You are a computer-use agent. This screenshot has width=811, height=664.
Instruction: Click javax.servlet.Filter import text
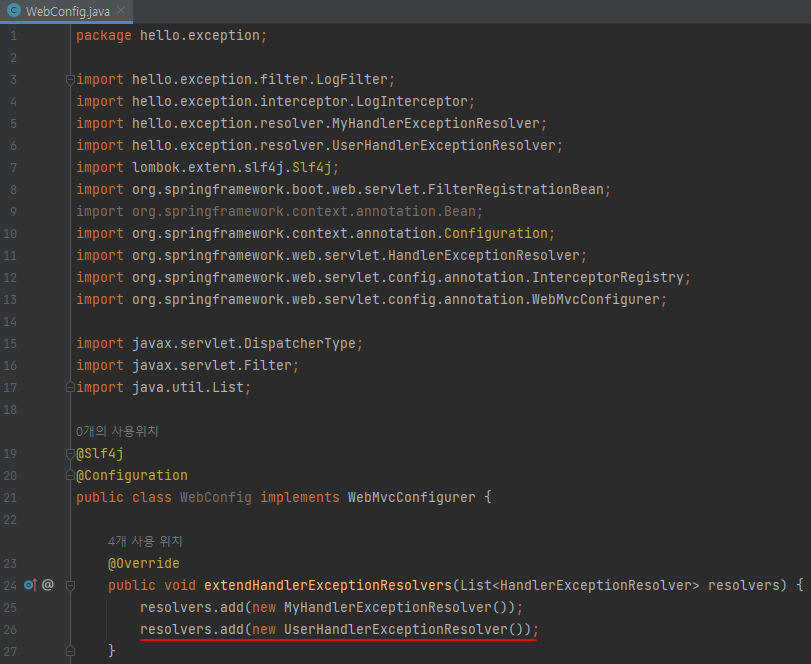pyautogui.click(x=212, y=366)
